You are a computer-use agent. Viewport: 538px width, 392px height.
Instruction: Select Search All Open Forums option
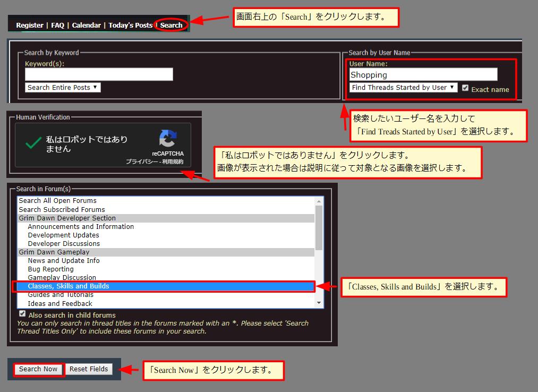[x=57, y=201]
